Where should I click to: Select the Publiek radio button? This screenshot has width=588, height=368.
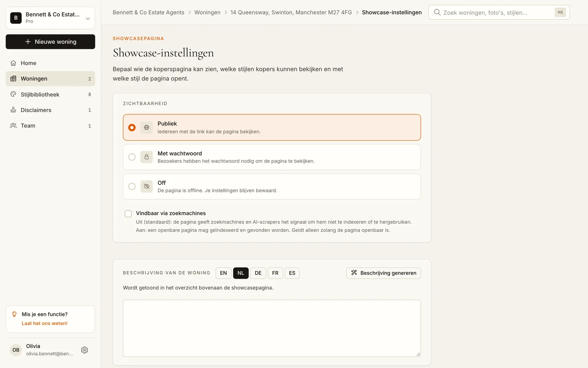click(x=132, y=127)
